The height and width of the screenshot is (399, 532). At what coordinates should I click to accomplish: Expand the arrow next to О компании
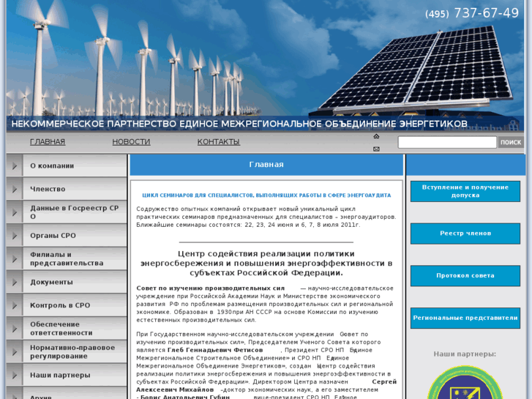coord(15,165)
